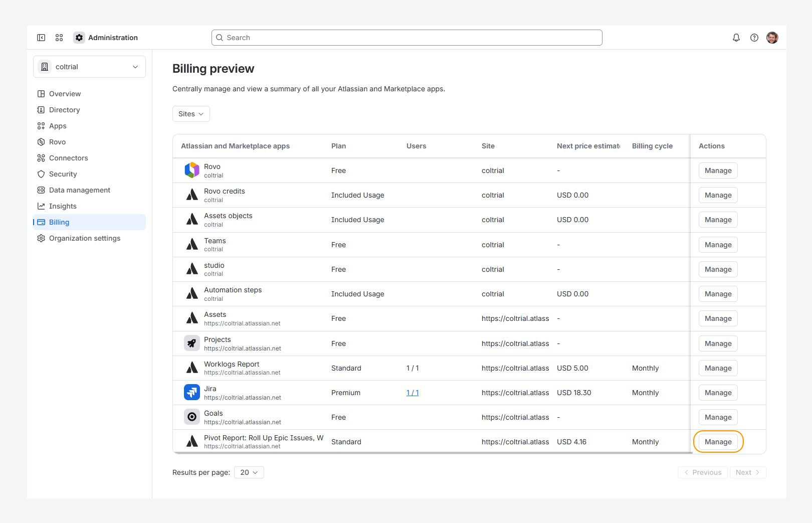
Task: Click the Plan column header
Action: (x=338, y=146)
